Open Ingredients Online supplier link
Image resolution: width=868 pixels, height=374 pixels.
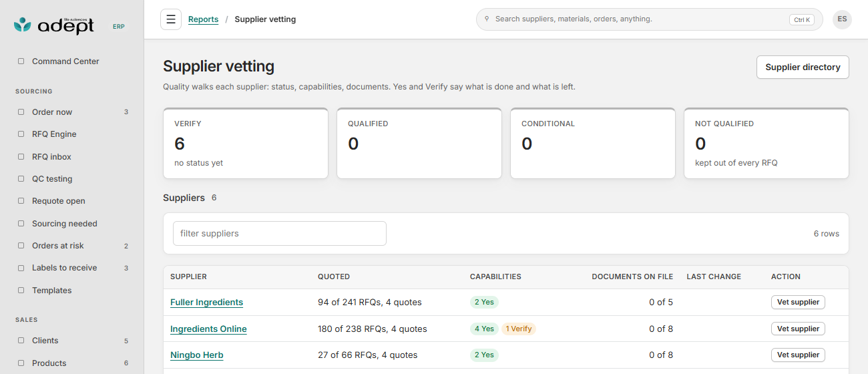point(208,329)
